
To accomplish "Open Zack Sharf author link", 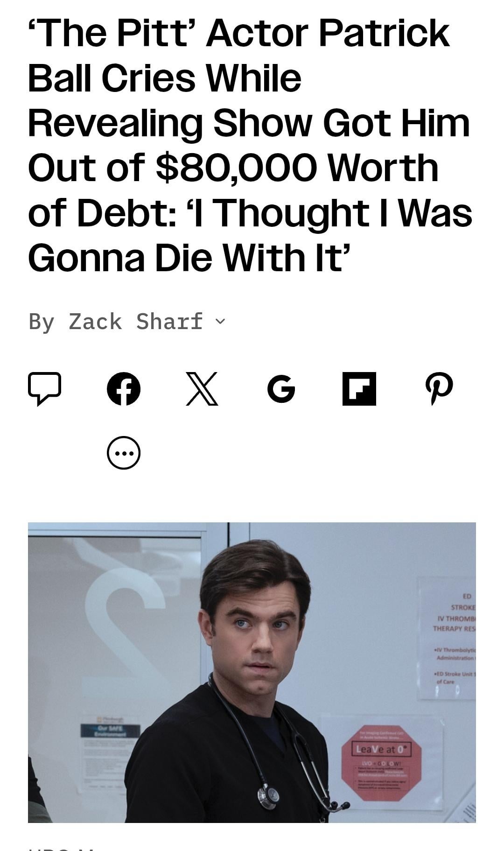I will 135,321.
